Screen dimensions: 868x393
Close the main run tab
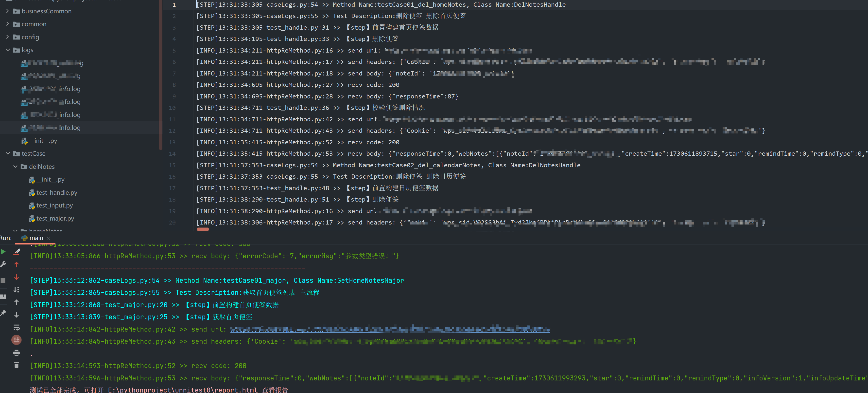tap(49, 238)
